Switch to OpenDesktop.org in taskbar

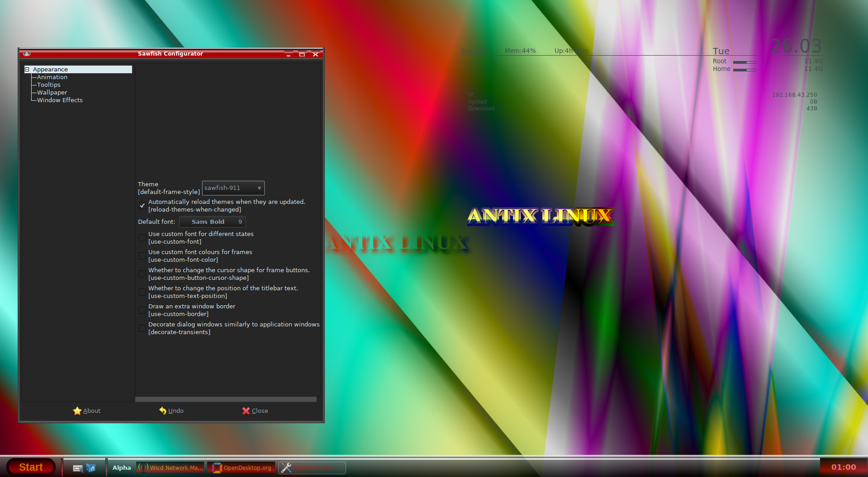point(242,468)
